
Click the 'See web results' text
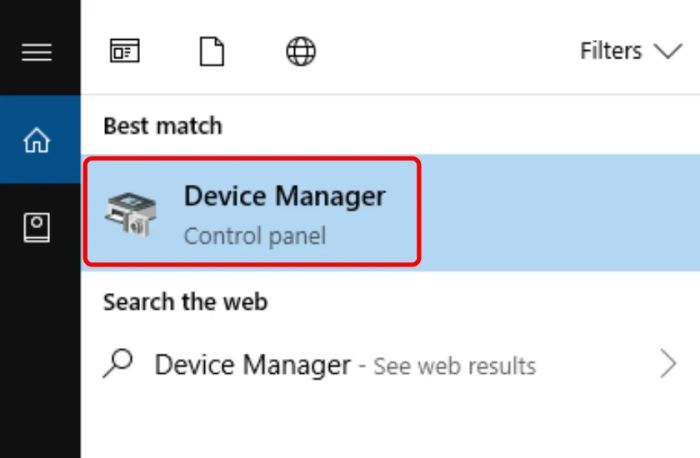[x=454, y=366]
